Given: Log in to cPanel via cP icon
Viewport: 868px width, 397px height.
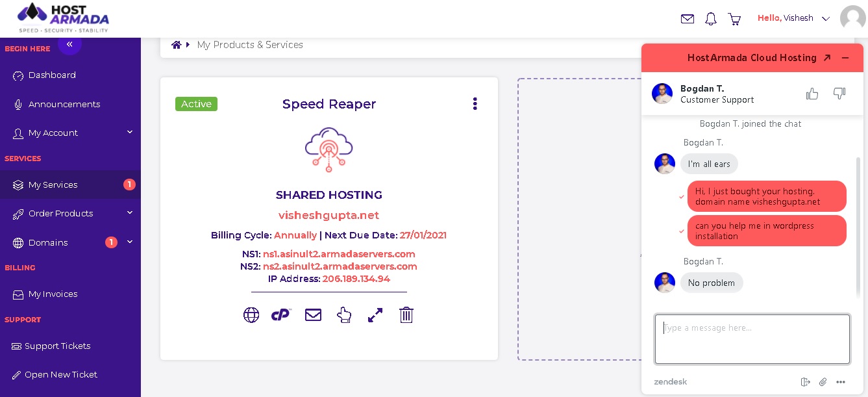Looking at the screenshot, I should click(280, 315).
